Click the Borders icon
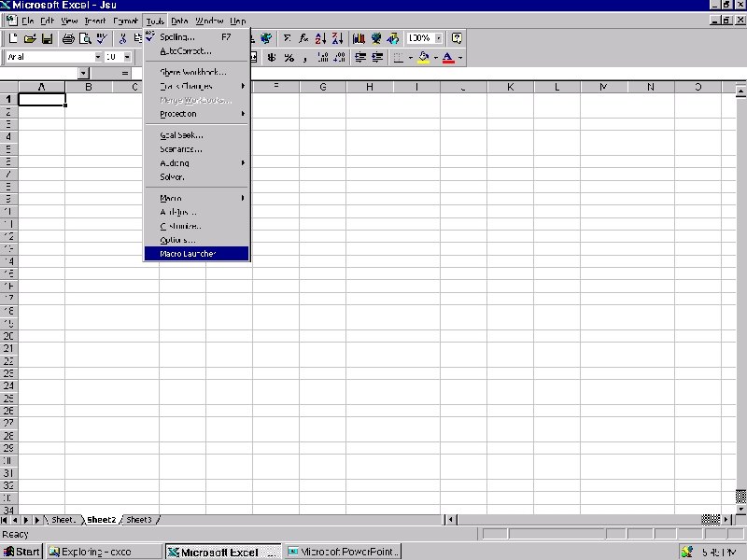The width and height of the screenshot is (747, 560). pyautogui.click(x=399, y=58)
